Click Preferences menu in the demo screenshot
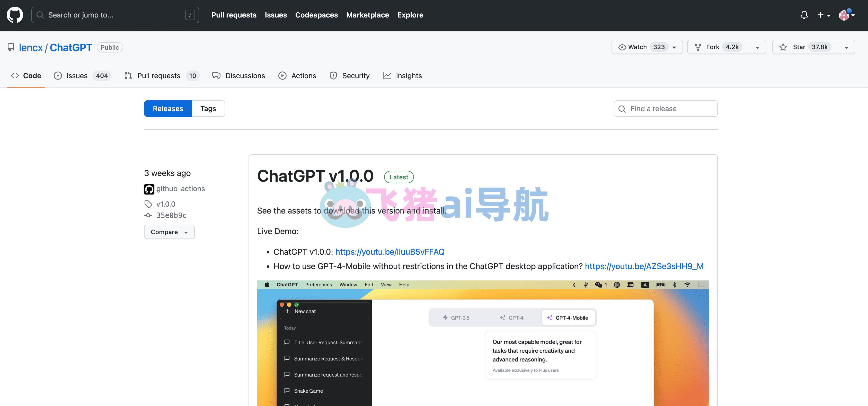Image resolution: width=868 pixels, height=406 pixels. pos(318,285)
